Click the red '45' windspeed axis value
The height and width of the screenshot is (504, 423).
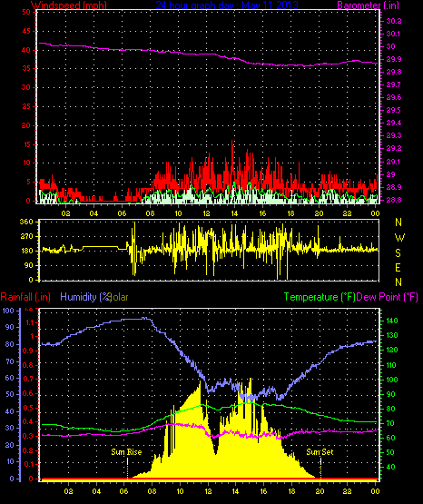point(26,31)
